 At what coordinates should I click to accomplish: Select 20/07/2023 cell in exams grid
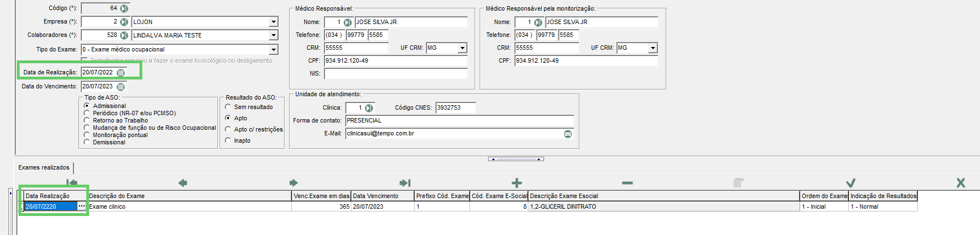coord(383,206)
